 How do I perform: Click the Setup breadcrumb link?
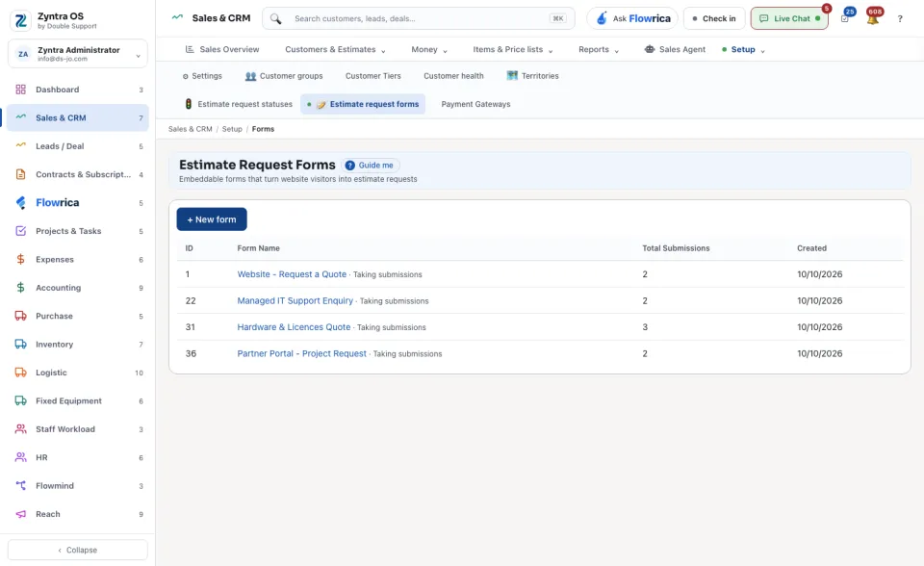pyautogui.click(x=232, y=129)
